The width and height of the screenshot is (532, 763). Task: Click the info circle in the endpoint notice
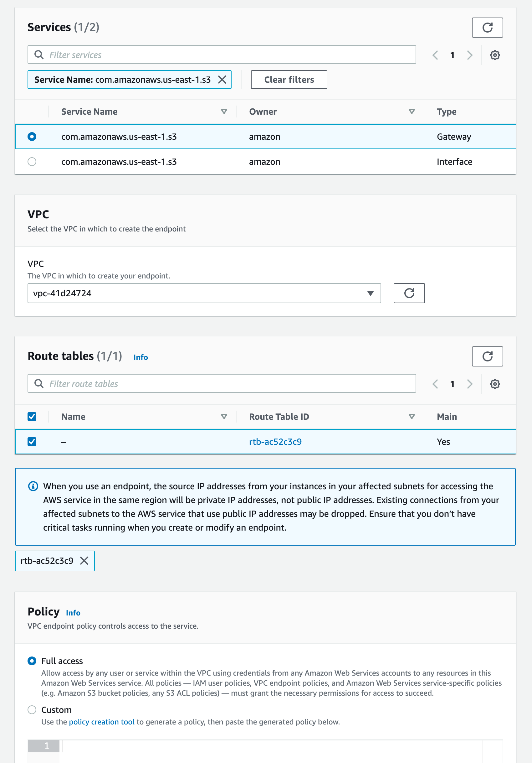[33, 486]
